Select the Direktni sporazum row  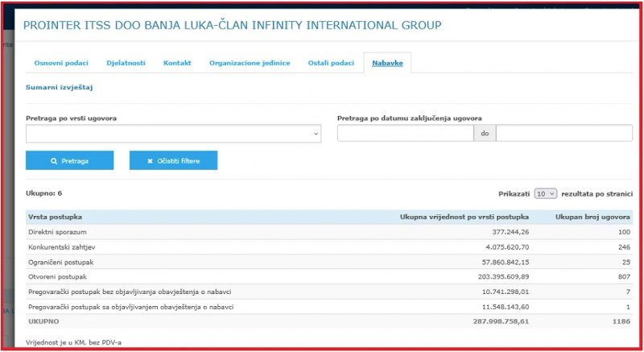tap(60, 232)
